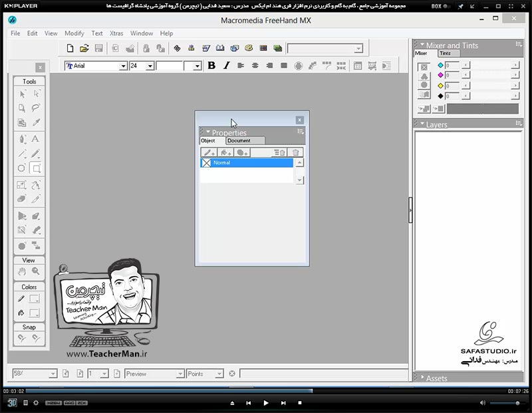This screenshot has width=532, height=413.
Task: Toggle the first Snap option icon
Action: tap(22, 339)
